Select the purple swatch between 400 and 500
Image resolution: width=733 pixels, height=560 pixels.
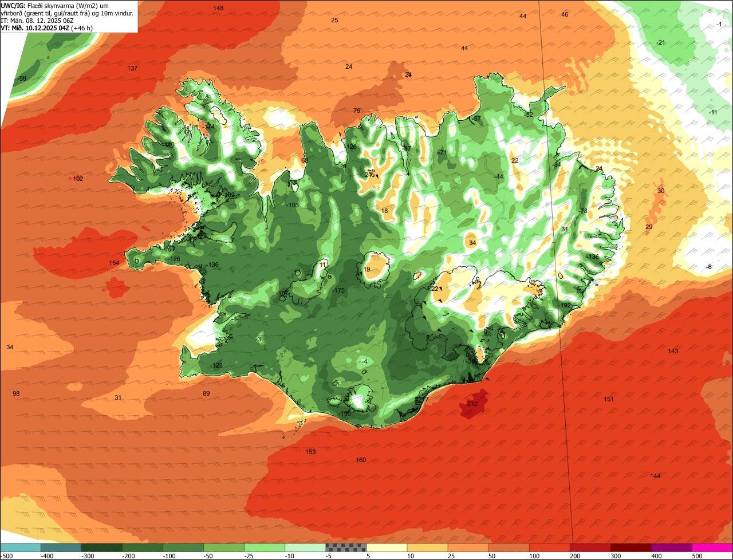pos(671,547)
